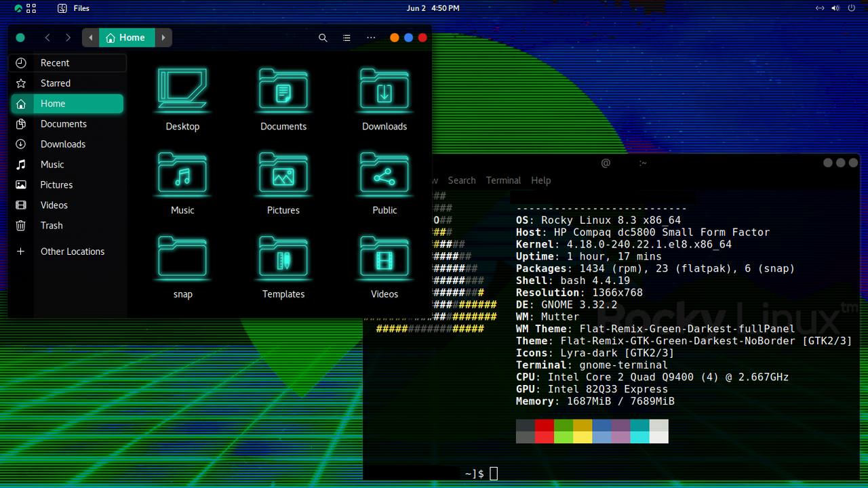Viewport: 868px width, 488px height.
Task: Toggle list view icon in Files header
Action: (x=347, y=38)
